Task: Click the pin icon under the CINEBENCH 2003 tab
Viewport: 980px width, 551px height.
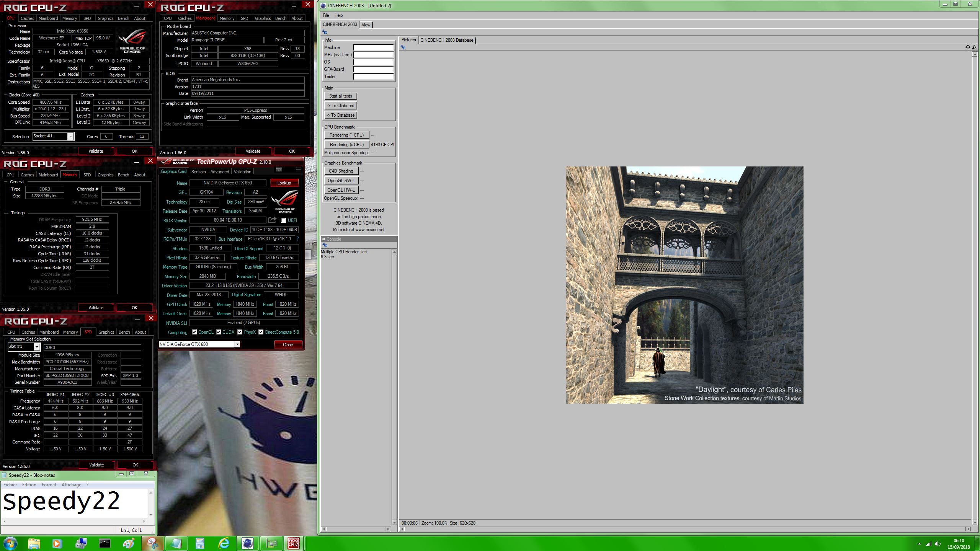Action: click(325, 32)
